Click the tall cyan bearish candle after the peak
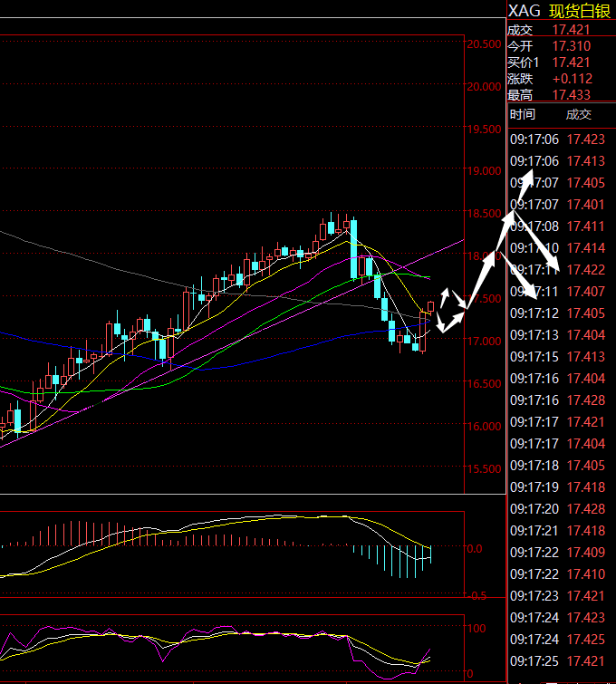 [353, 249]
